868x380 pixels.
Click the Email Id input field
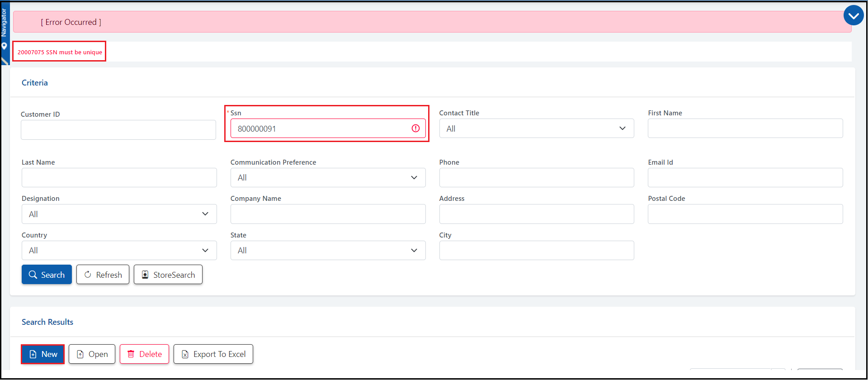(x=745, y=177)
